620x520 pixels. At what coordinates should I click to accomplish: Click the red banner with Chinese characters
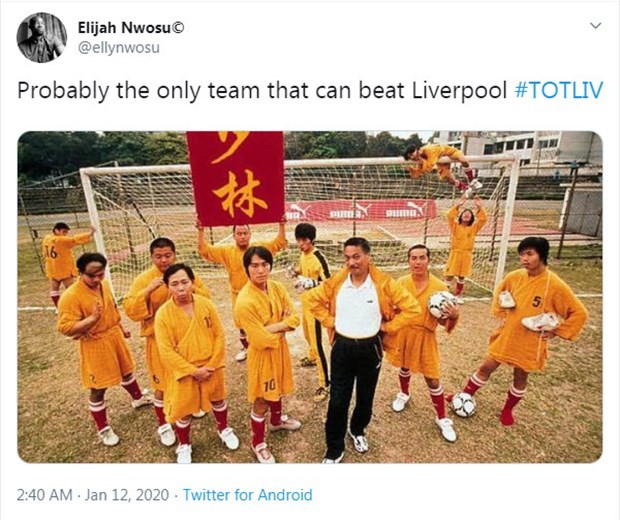click(236, 178)
